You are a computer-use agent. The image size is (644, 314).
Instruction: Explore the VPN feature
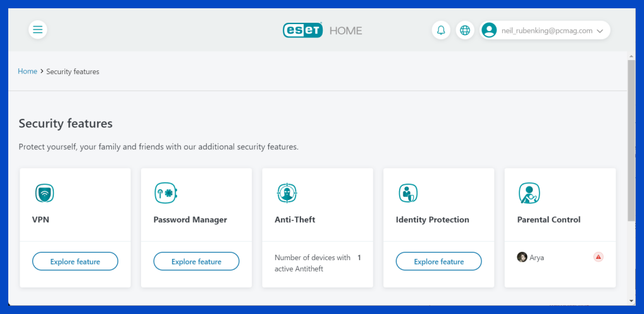coord(75,261)
